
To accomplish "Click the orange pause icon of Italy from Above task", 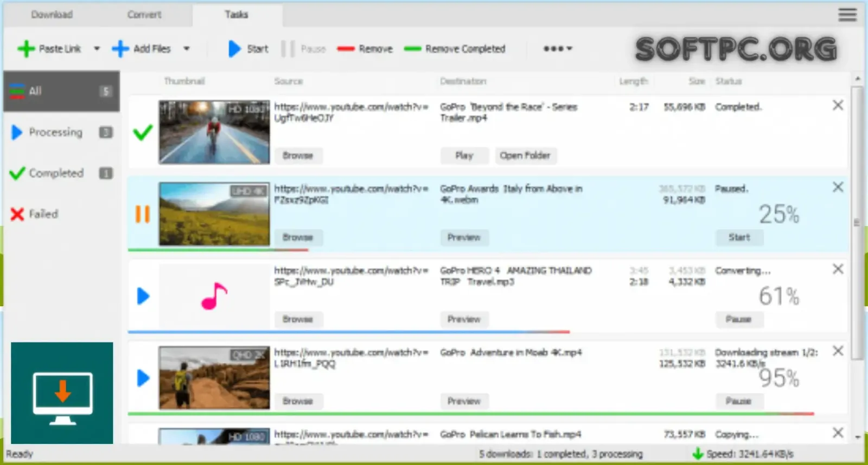I will pyautogui.click(x=143, y=214).
